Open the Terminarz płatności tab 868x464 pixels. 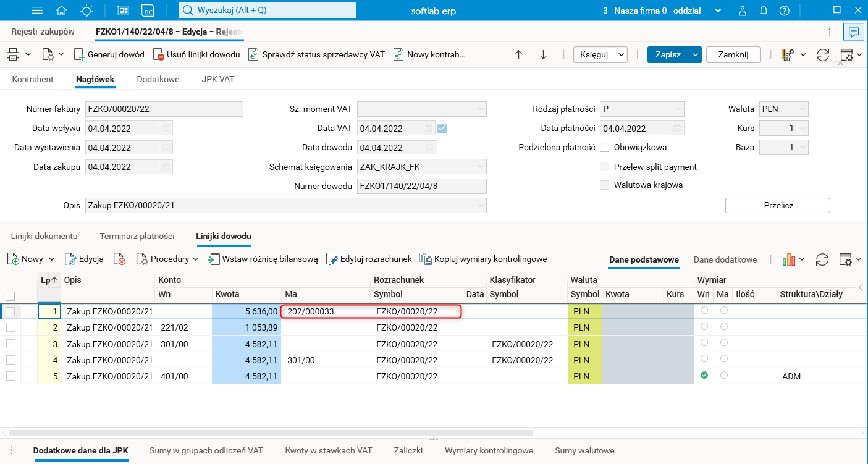click(137, 236)
